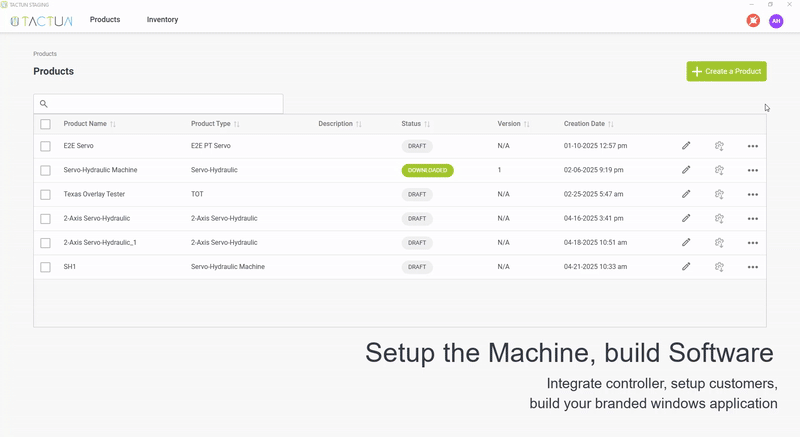Viewport: 800px width, 437px height.
Task: Open the settings gear icon for Servo-Hydraulic Machine
Action: (719, 170)
